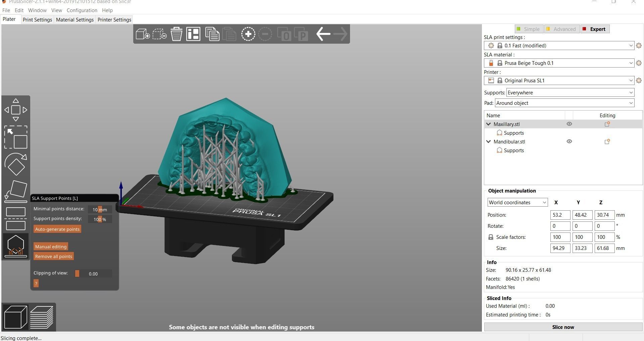Click Size Y input field

tap(582, 248)
